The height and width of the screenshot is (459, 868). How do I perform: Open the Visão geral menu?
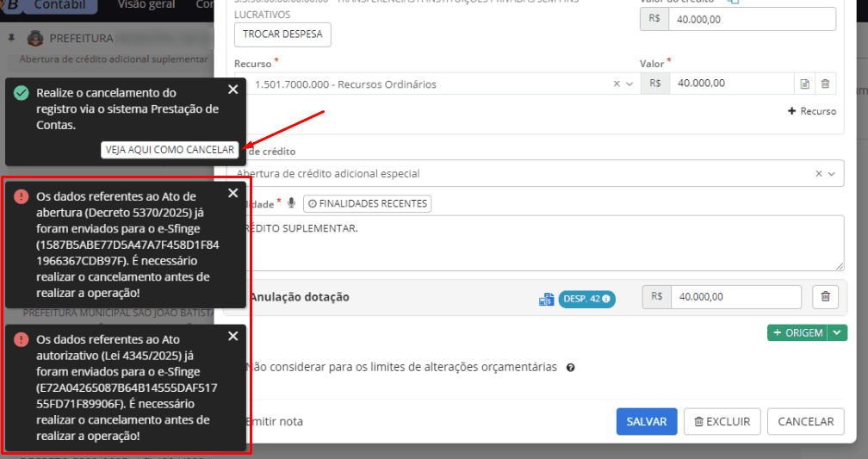point(146,5)
